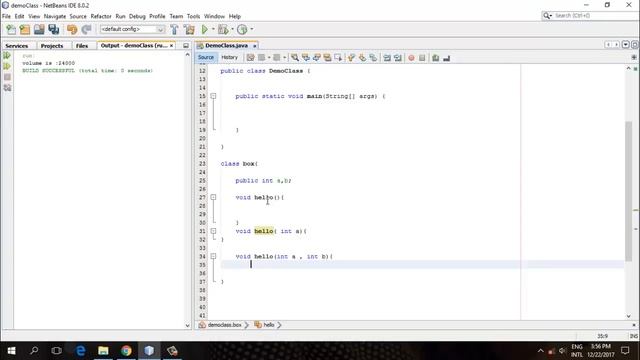The width and height of the screenshot is (640, 360).
Task: Click the Uncomment editor toolbar icon
Action: pos(447,58)
